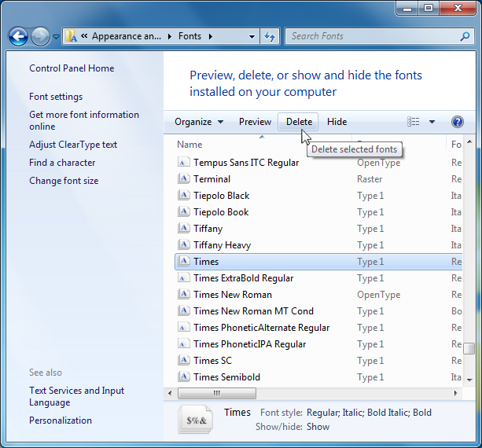Click the vertical scrollbar thumb

[x=469, y=349]
